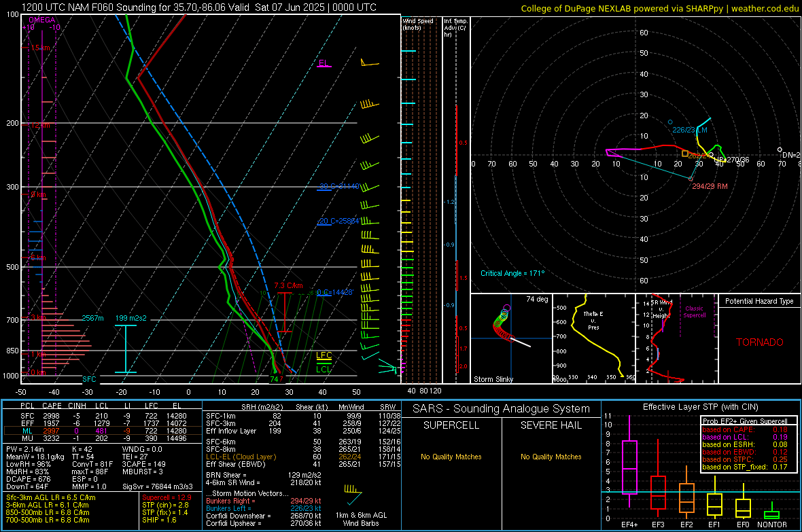Viewport: 802px width, 532px height.
Task: Click the LCL-EL (Cloud Layer) row
Action: 303,457
